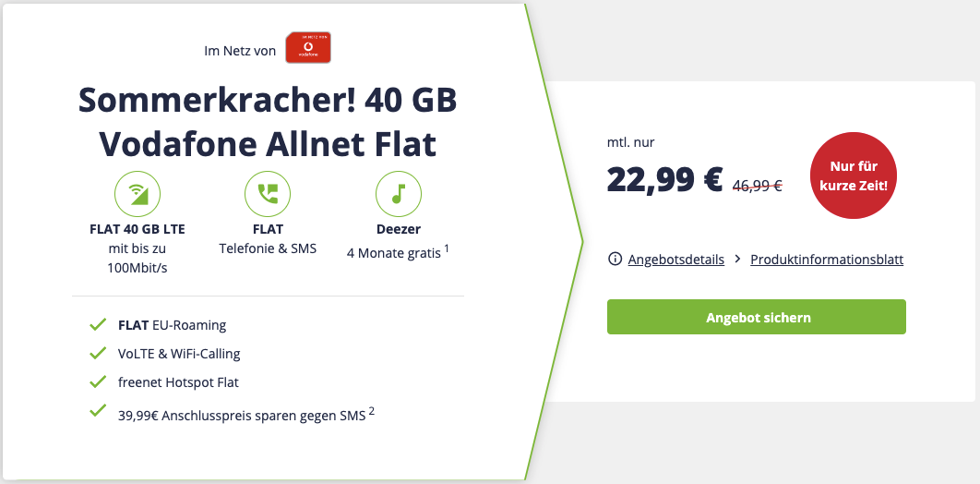Image resolution: width=980 pixels, height=484 pixels.
Task: Open the Produktinformationsblatt link
Action: pos(827,260)
